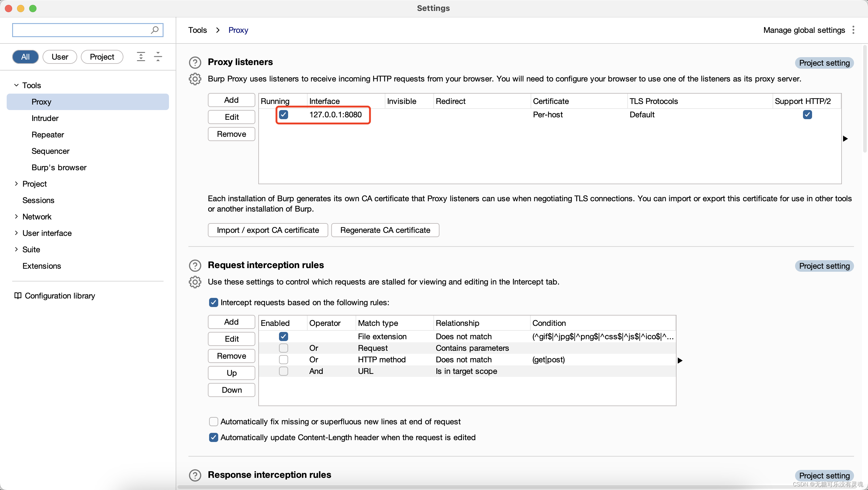The height and width of the screenshot is (490, 868).
Task: Click the Intruder tool icon in sidebar
Action: 45,117
